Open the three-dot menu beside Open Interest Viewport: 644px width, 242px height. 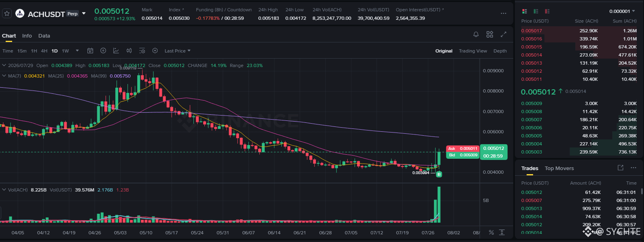pos(504,14)
